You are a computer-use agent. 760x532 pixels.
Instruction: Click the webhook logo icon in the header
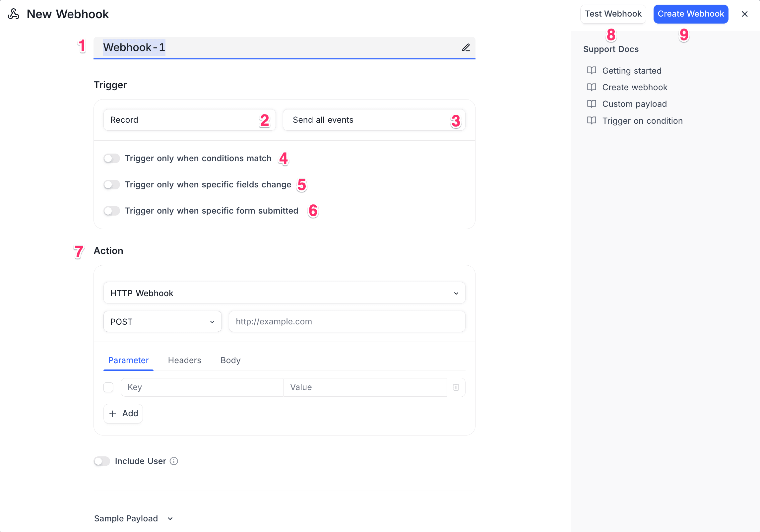click(13, 14)
